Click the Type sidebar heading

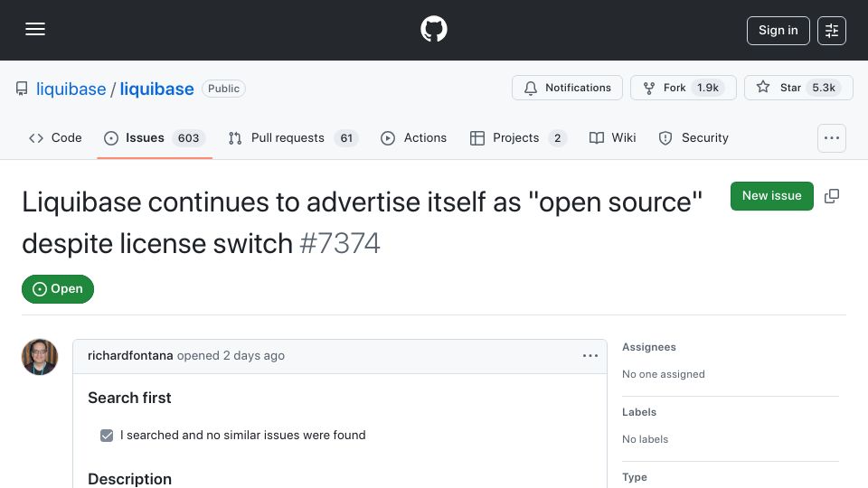(x=635, y=477)
